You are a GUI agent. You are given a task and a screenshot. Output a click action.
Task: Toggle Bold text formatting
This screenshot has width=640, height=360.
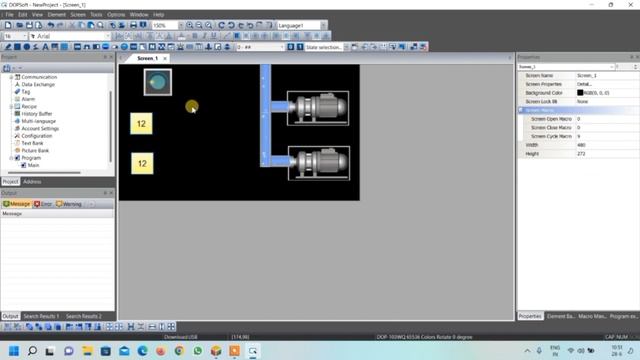195,36
